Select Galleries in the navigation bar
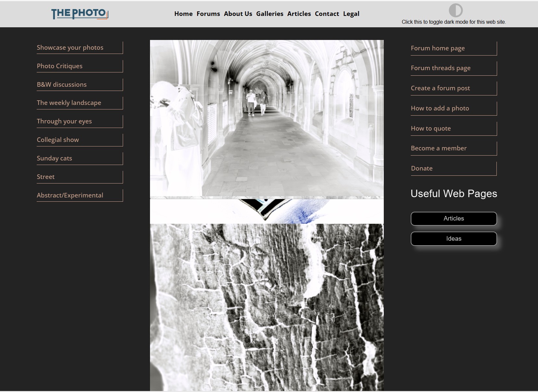Image resolution: width=538 pixels, height=392 pixels. tap(269, 14)
